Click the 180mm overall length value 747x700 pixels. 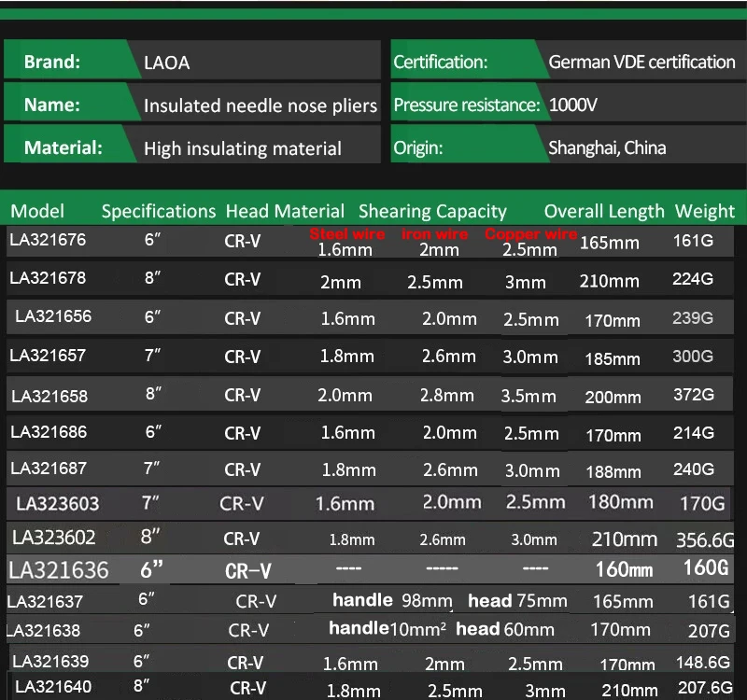(621, 502)
